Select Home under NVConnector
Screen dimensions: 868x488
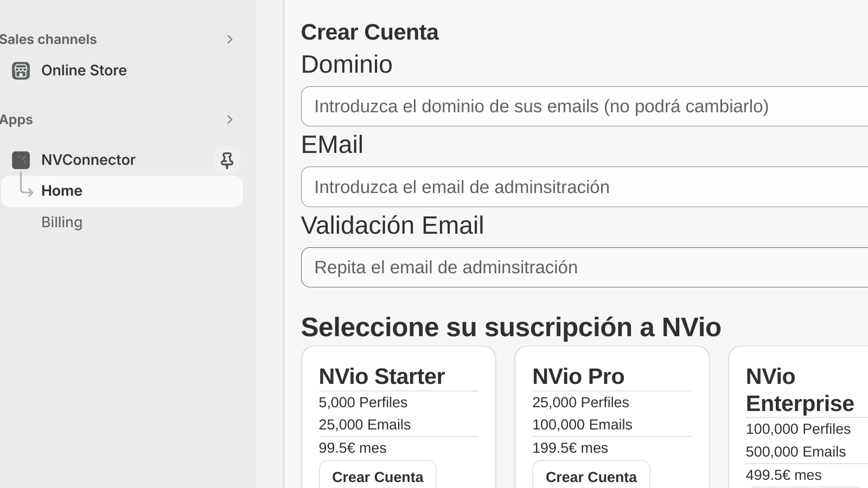click(x=61, y=190)
